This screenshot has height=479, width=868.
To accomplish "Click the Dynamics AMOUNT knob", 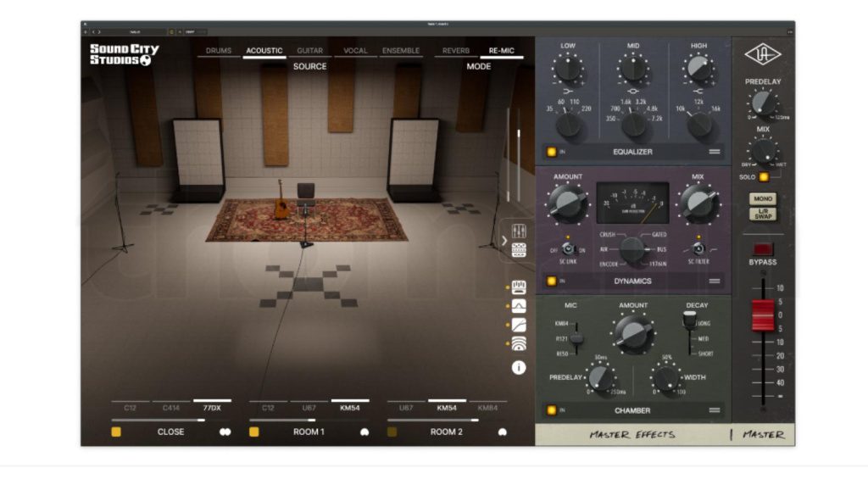I will coord(568,203).
